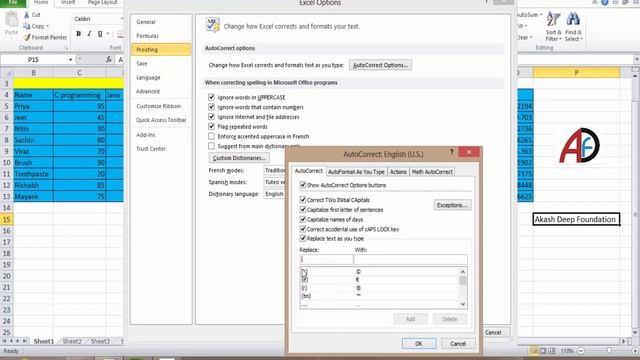Viewport: 640px width, 360px height.
Task: Expand the Copy dropdown arrow
Action: [47, 26]
